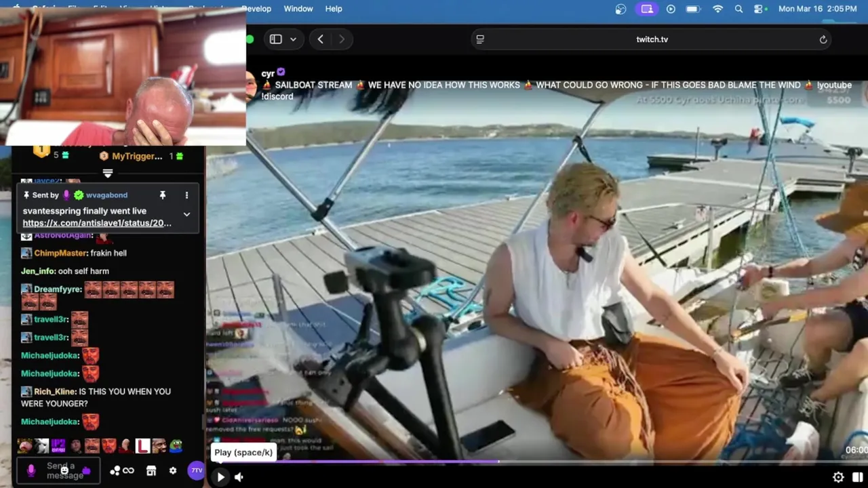Click the Send a message field
Viewport: 868px width, 488px height.
pos(59,470)
